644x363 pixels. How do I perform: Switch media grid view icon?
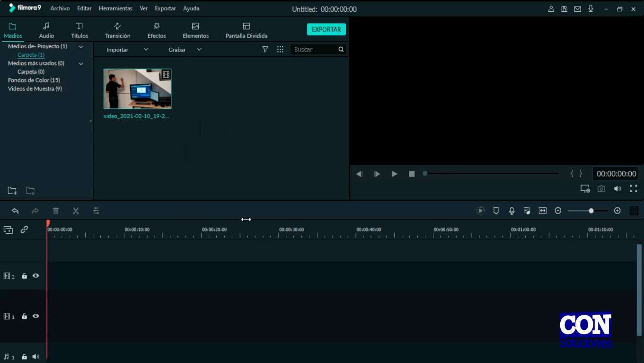[x=280, y=49]
